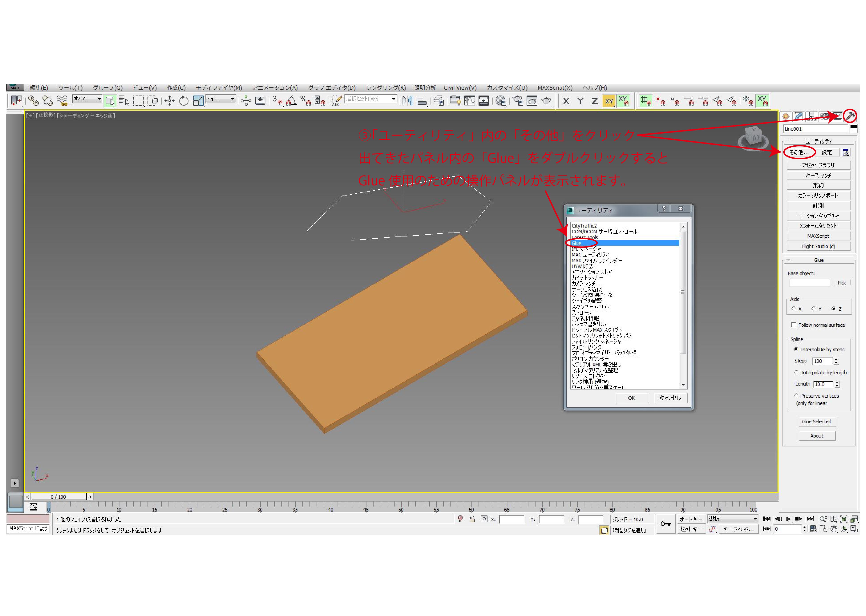This screenshot has height=616, width=866.
Task: Restrict to X axis constraint button
Action: click(566, 101)
